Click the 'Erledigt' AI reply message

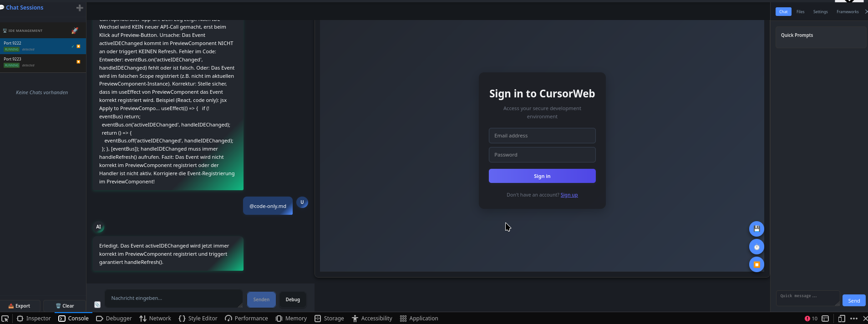point(168,254)
